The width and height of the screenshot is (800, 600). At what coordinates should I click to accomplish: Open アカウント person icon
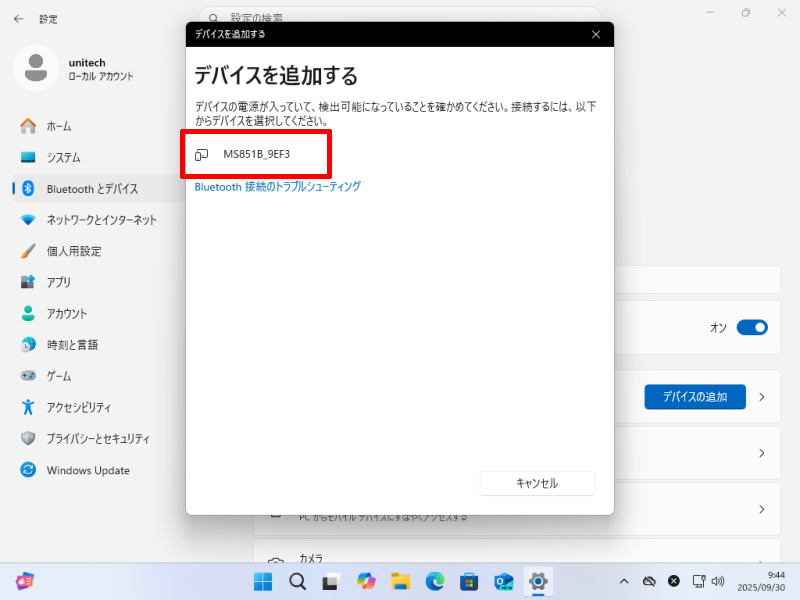[x=28, y=313]
